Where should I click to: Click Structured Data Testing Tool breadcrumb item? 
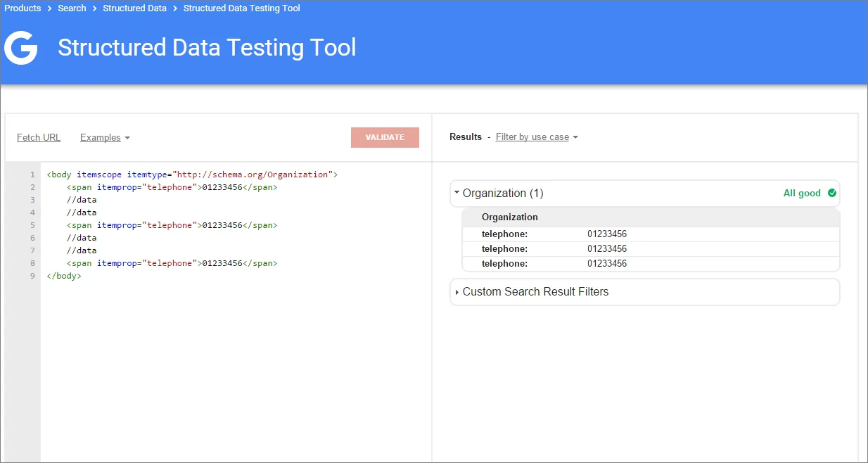(x=241, y=8)
